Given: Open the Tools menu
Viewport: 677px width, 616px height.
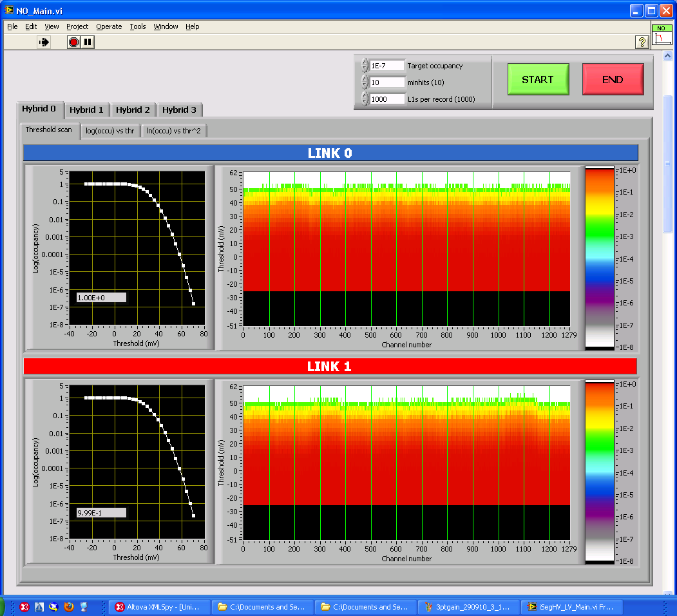Looking at the screenshot, I should (138, 26).
